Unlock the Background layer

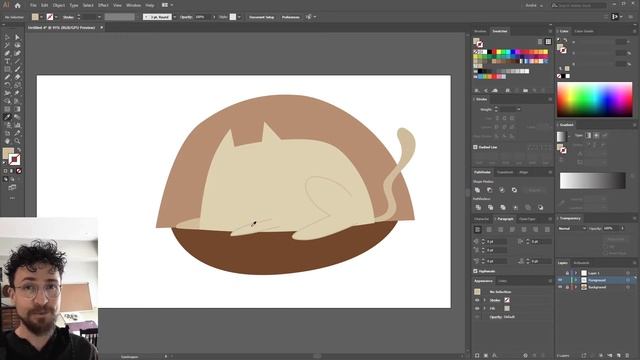567,287
